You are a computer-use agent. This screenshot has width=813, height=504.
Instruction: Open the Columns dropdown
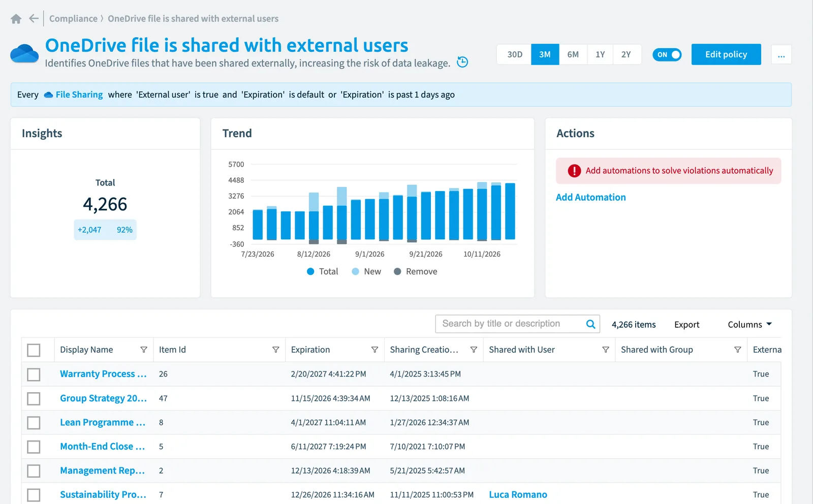point(749,325)
